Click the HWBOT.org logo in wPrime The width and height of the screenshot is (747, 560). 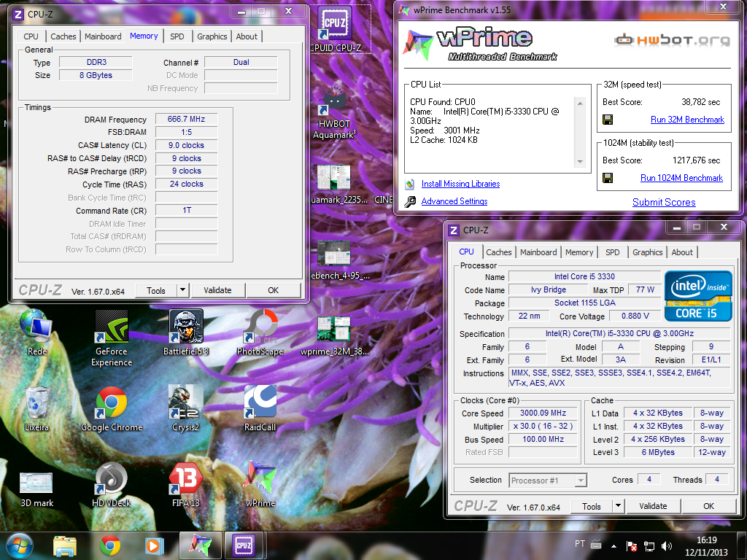672,40
